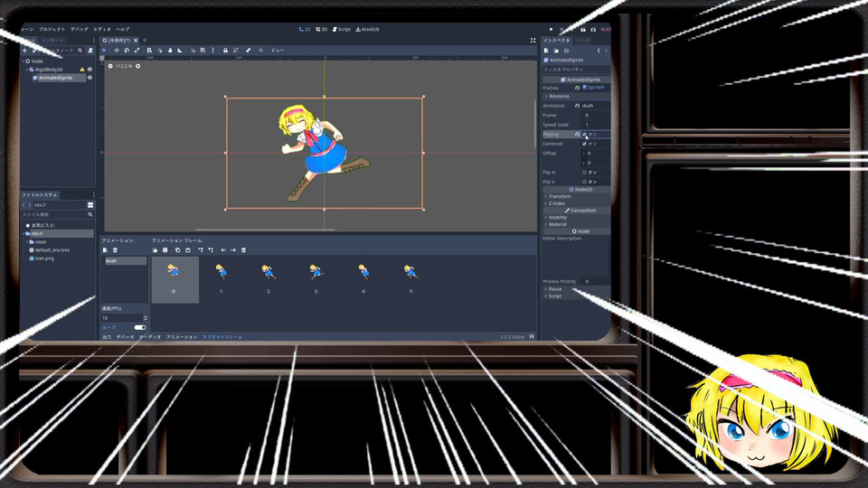Toggle the animation loop switch
868x488 pixels.
point(140,327)
